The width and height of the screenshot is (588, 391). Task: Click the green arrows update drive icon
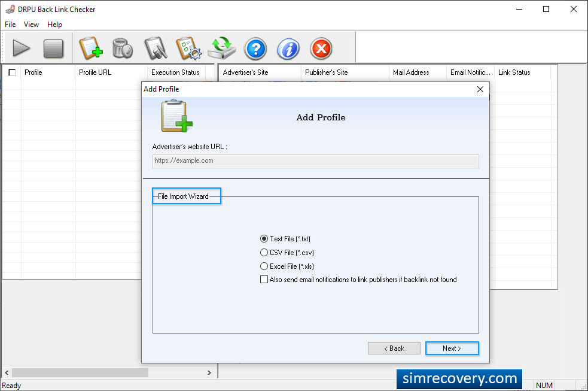click(x=222, y=49)
